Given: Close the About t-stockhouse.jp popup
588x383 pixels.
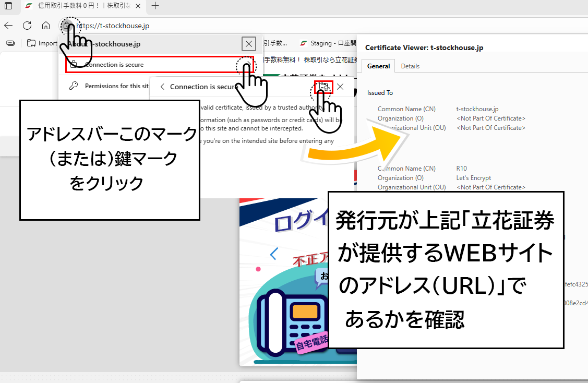Looking at the screenshot, I should tap(249, 44).
